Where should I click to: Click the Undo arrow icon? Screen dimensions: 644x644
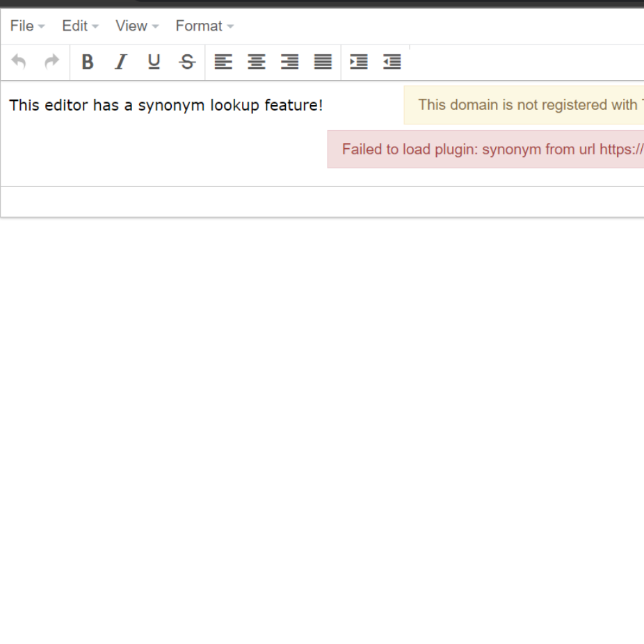click(19, 63)
